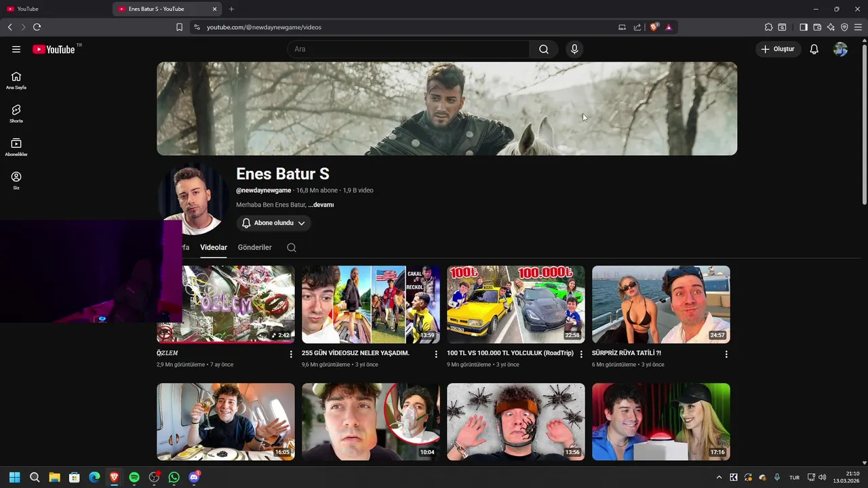Open 100 TL VS 100.000 TL YOLCULUK title
The image size is (868, 488).
pos(510,353)
